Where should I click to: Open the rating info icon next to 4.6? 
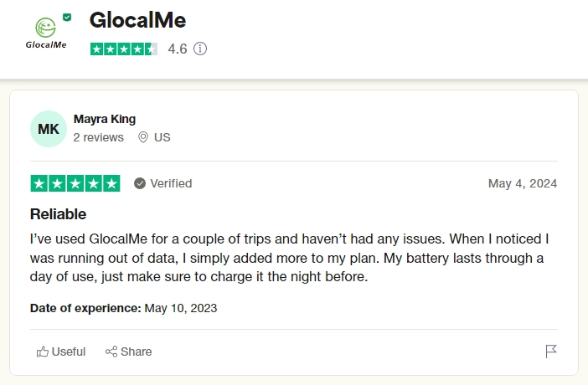[x=200, y=49]
